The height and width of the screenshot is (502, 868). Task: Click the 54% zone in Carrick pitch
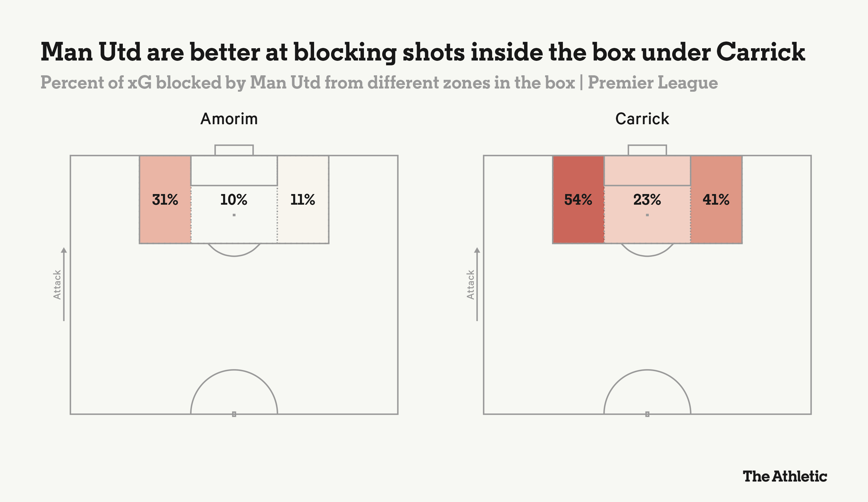pyautogui.click(x=578, y=200)
